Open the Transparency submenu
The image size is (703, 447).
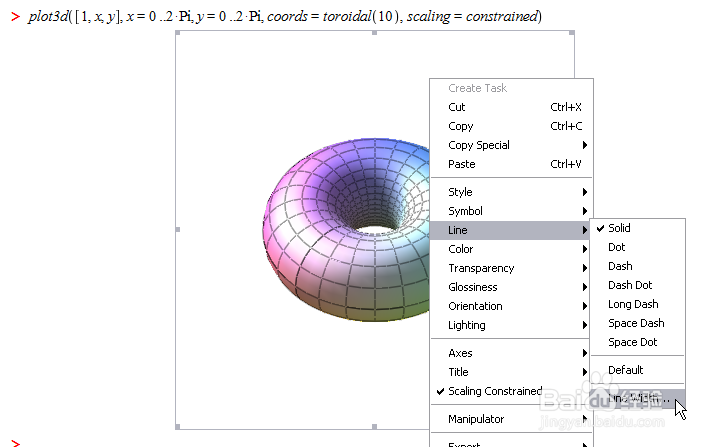pos(481,268)
